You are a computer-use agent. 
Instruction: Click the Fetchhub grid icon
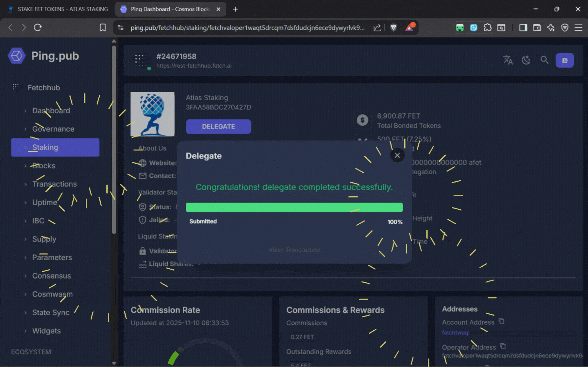click(x=17, y=88)
